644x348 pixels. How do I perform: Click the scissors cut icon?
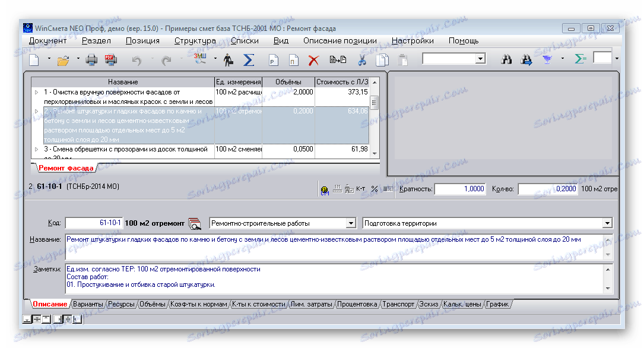(x=362, y=60)
